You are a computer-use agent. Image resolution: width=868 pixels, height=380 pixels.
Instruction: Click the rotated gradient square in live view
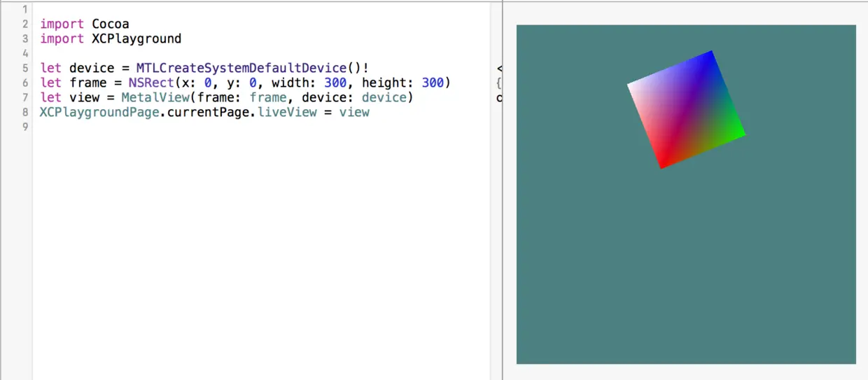pos(686,109)
